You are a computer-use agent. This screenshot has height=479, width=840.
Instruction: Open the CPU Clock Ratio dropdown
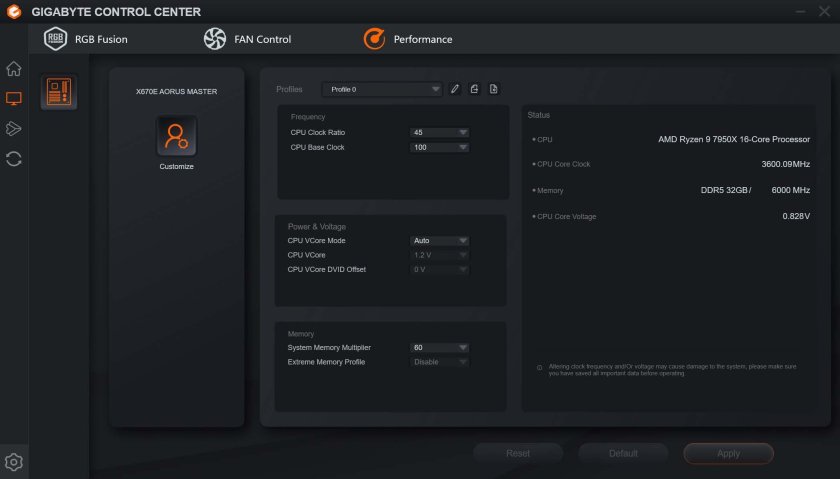click(x=439, y=132)
